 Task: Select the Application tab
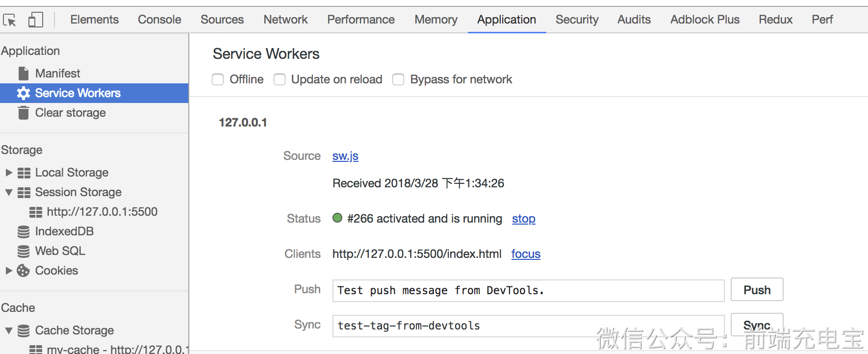point(507,20)
